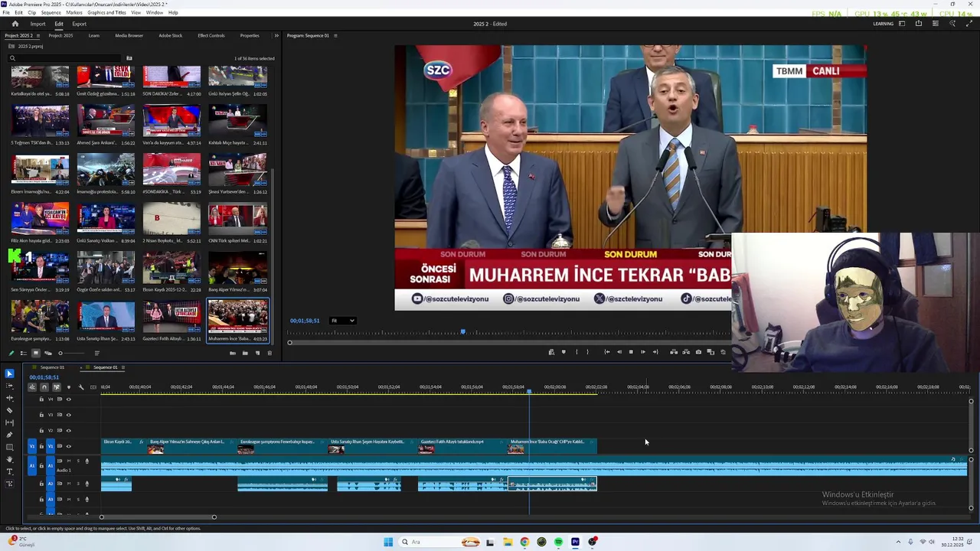Step back one frame in Program monitor

point(619,352)
